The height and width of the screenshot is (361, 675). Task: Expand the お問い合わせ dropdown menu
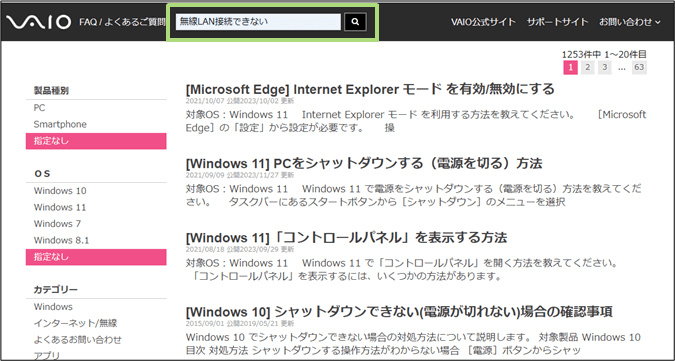point(629,22)
